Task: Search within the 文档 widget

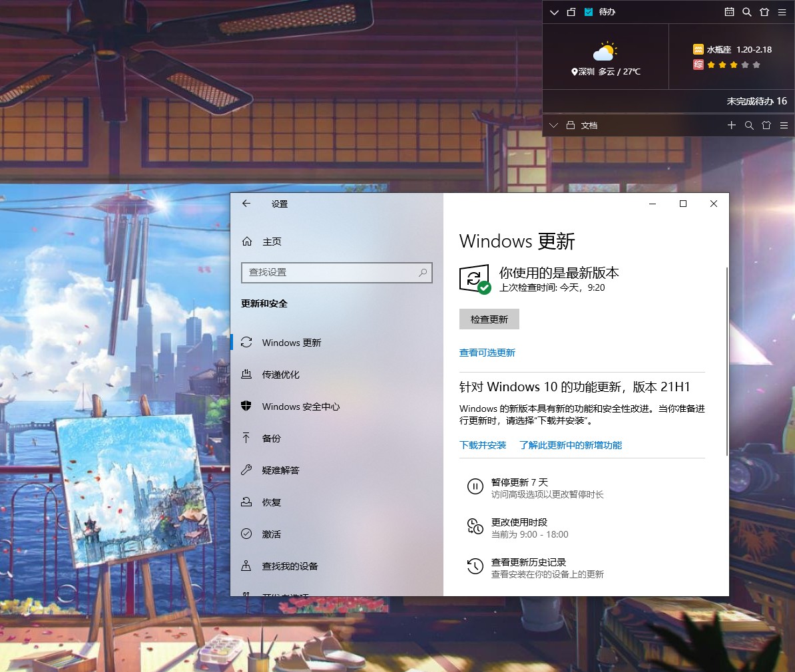Action: point(749,125)
